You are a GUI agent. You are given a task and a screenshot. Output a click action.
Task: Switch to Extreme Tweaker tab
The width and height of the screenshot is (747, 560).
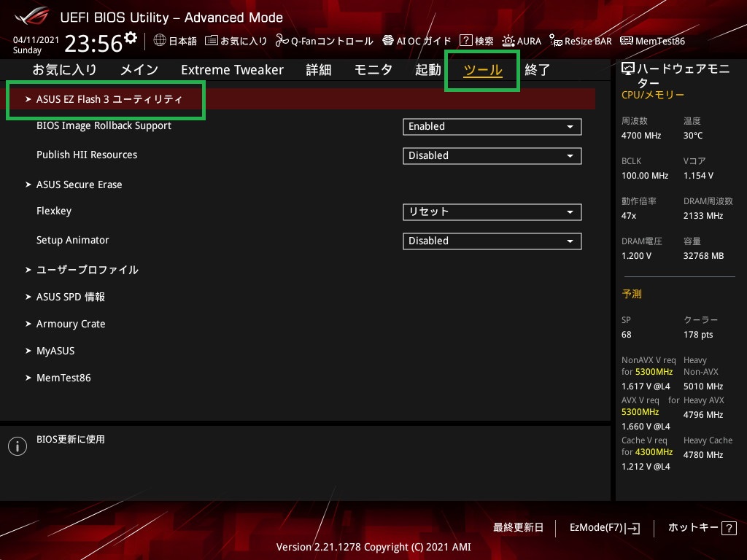tap(232, 70)
